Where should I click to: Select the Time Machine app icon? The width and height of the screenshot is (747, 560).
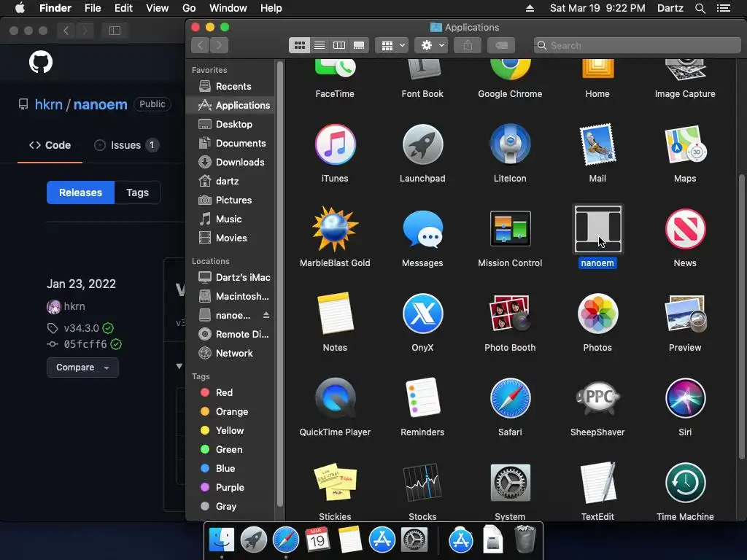click(685, 483)
